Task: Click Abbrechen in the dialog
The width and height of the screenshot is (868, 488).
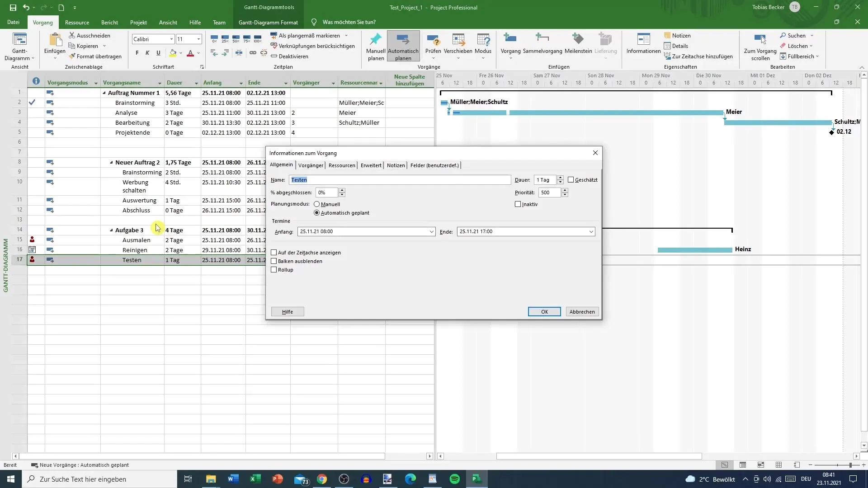Action: (582, 312)
